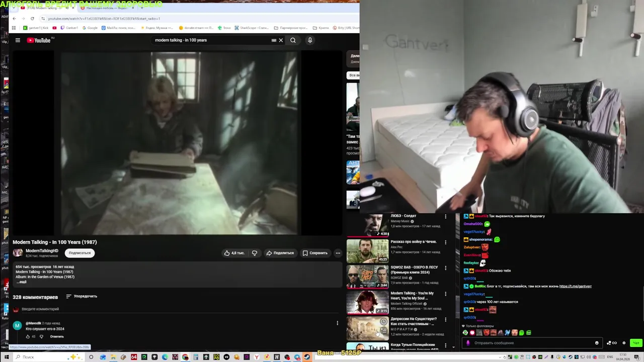Open Yandex Browser from the taskbar
644x362 pixels.
coord(257,357)
